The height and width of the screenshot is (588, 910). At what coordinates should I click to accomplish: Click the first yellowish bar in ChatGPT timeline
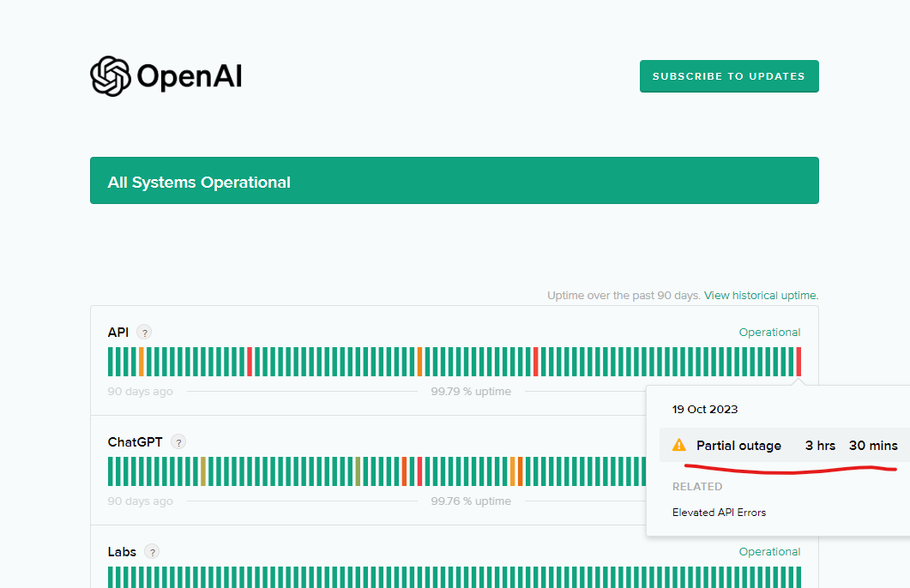click(203, 471)
